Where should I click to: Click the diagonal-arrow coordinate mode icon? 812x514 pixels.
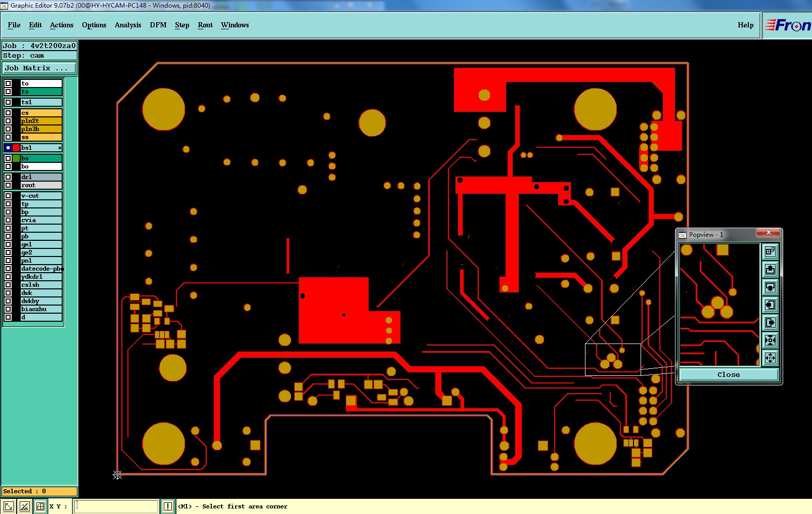tap(9, 506)
